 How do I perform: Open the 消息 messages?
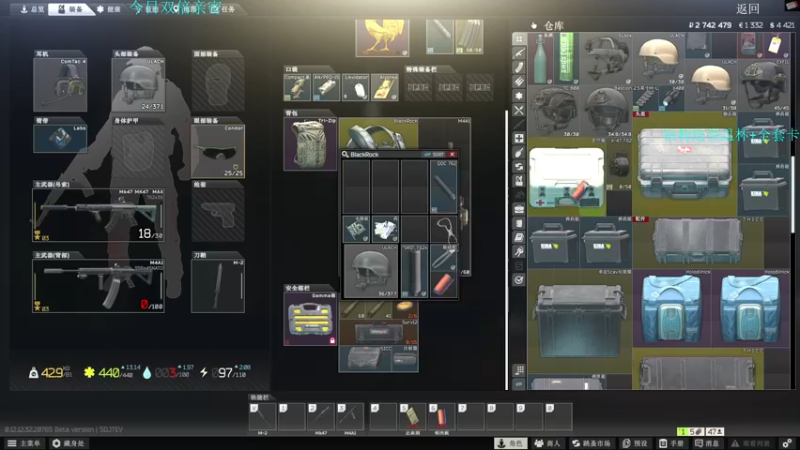(706, 443)
